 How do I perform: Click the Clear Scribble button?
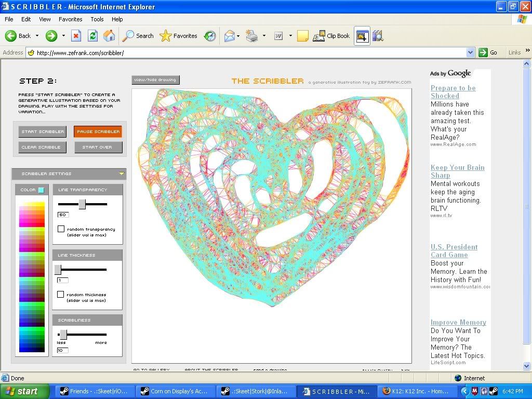point(42,148)
